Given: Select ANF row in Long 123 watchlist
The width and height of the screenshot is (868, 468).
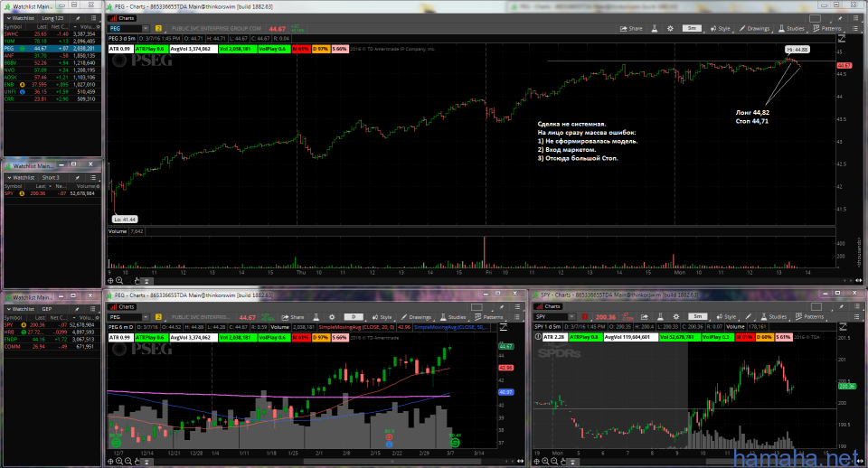Looking at the screenshot, I should [x=52, y=56].
